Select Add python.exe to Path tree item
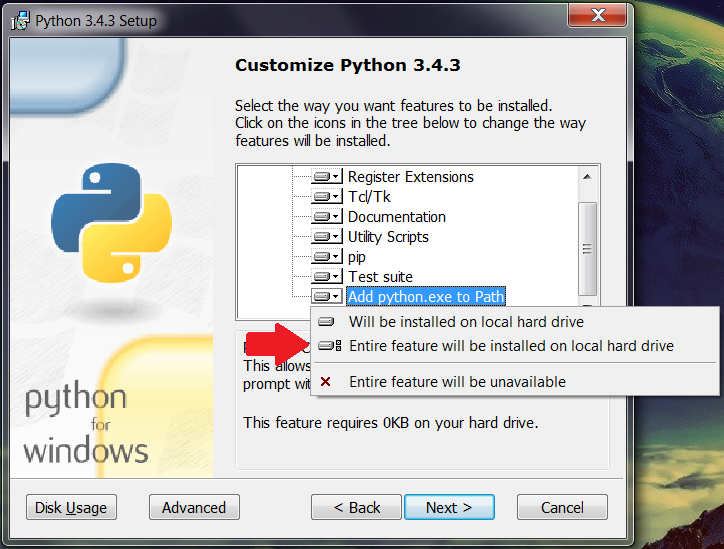The image size is (724, 549). click(426, 296)
